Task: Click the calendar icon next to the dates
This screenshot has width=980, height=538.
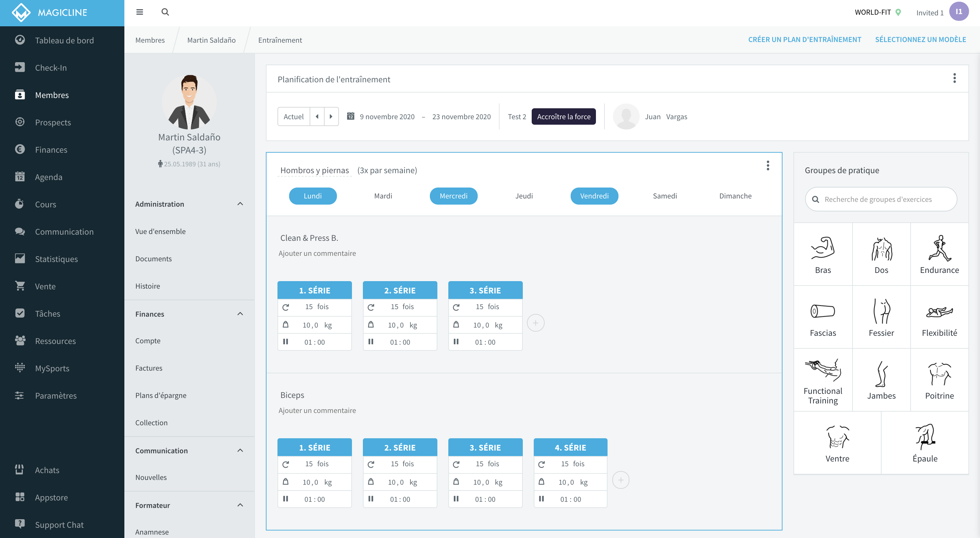Action: pyautogui.click(x=350, y=116)
